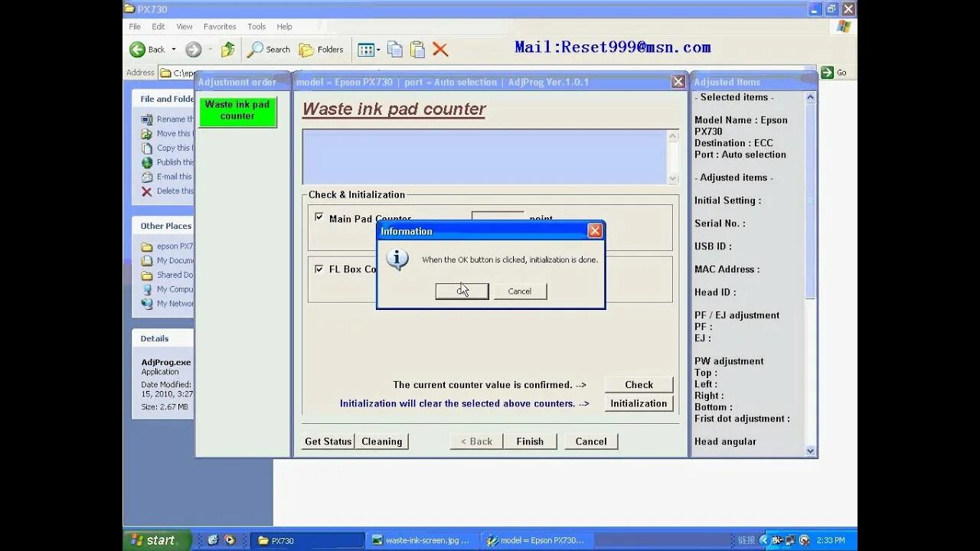Open the File menu
This screenshot has height=551, width=980.
coord(135,26)
